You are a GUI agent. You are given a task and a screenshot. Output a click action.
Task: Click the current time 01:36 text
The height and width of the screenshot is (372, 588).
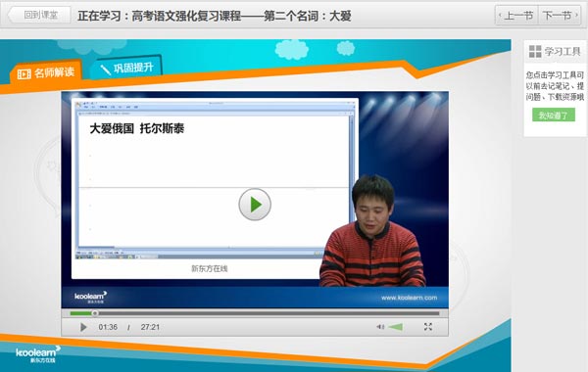point(108,327)
